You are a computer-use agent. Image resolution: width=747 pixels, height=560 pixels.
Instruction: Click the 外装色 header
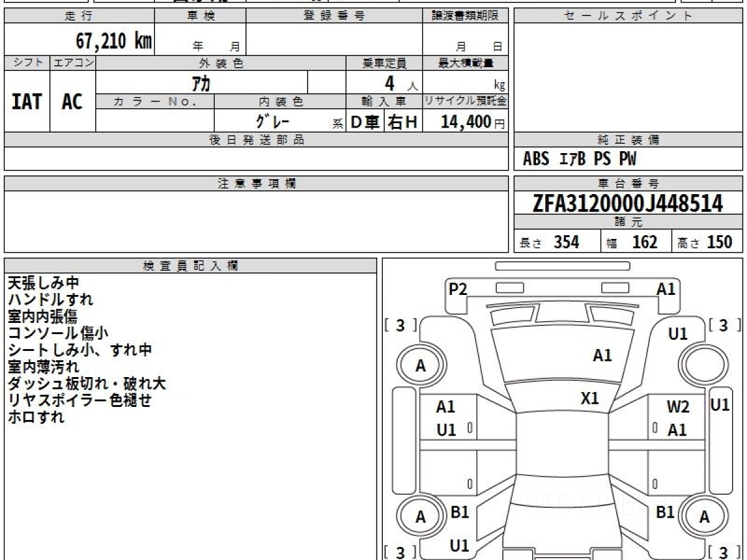pos(221,63)
